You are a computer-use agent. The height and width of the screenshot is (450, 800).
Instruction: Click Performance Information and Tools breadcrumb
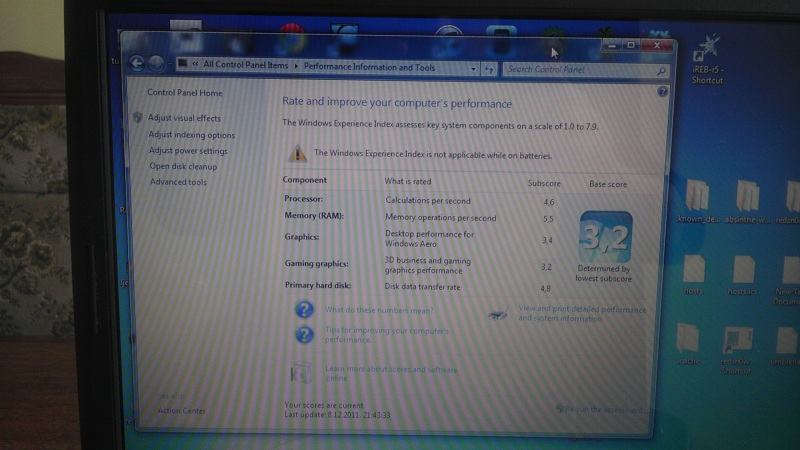[369, 67]
